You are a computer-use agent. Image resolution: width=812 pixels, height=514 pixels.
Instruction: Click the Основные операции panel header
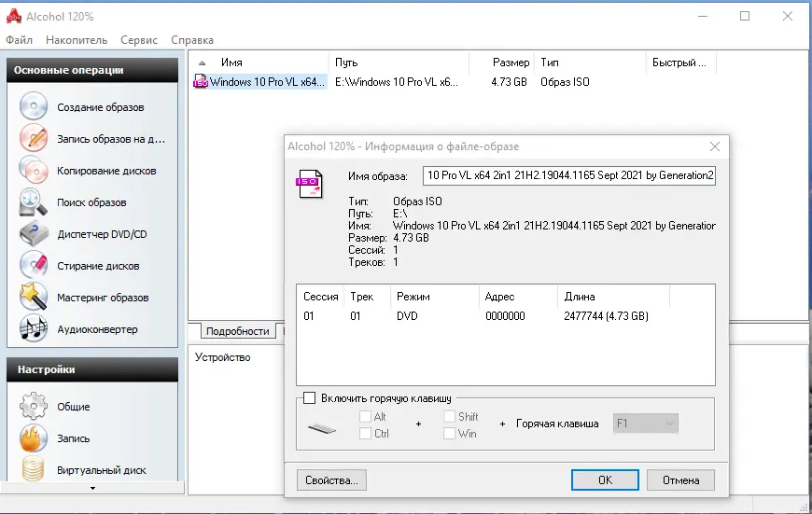coord(92,70)
